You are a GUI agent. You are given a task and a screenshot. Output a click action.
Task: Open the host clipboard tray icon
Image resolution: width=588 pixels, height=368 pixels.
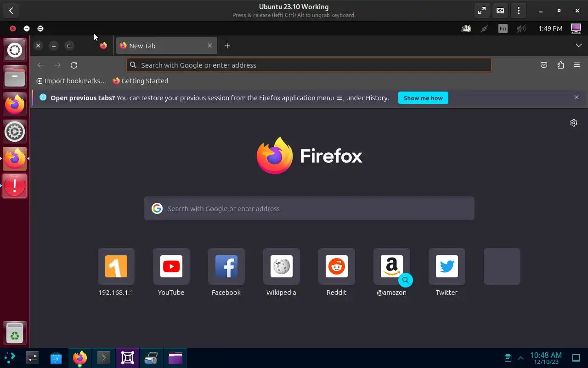(x=508, y=358)
